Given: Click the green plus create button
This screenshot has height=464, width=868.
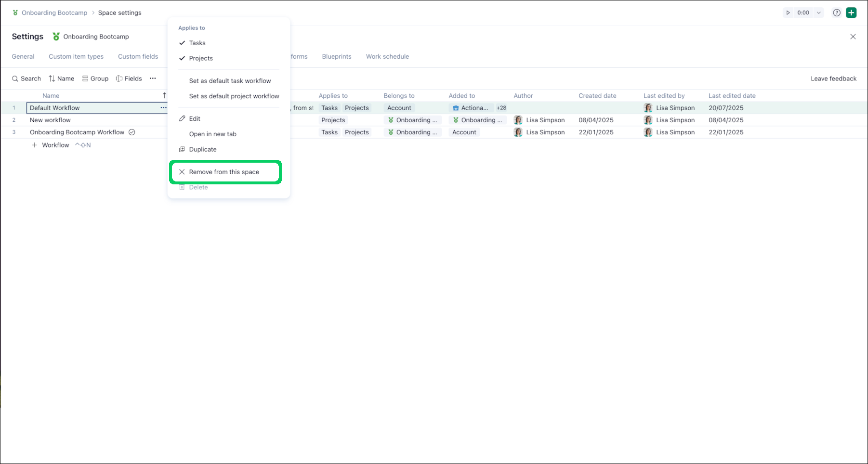Looking at the screenshot, I should coord(852,13).
